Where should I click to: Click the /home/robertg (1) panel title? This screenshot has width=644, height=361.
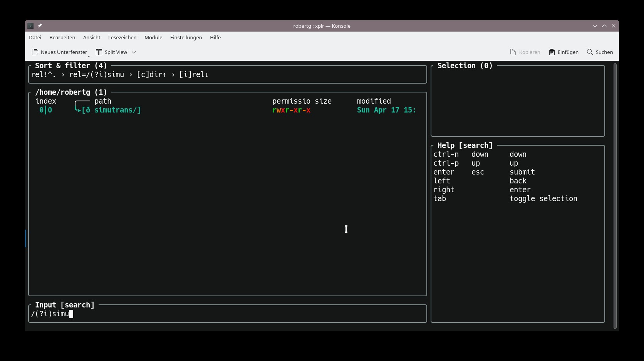tap(71, 92)
